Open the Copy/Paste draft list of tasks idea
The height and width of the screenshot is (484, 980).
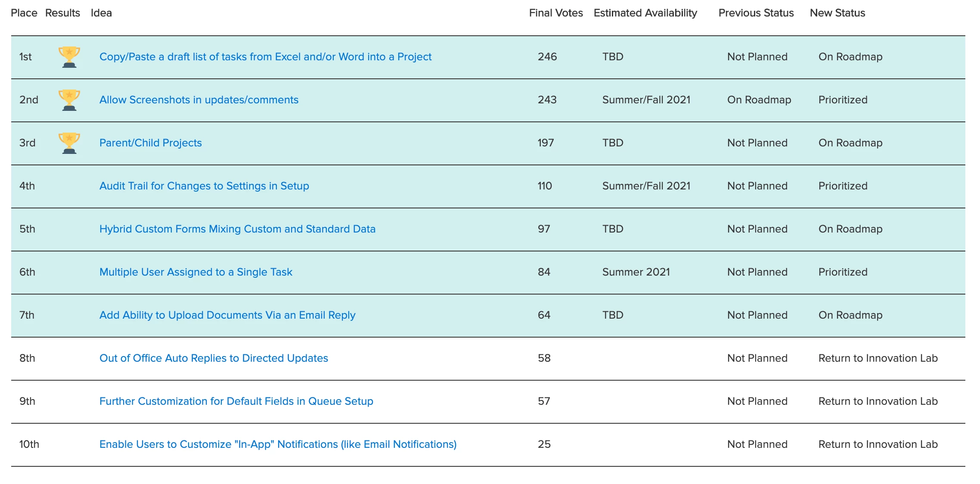265,57
